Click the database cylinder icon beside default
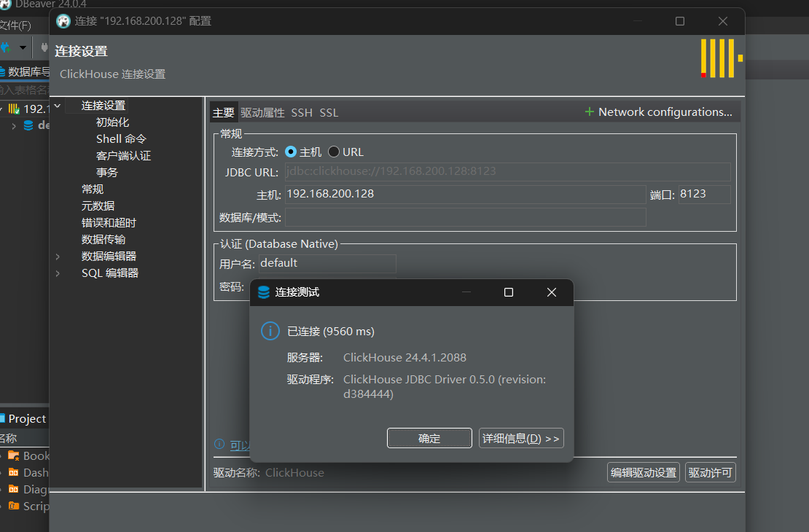809x532 pixels. point(28,125)
